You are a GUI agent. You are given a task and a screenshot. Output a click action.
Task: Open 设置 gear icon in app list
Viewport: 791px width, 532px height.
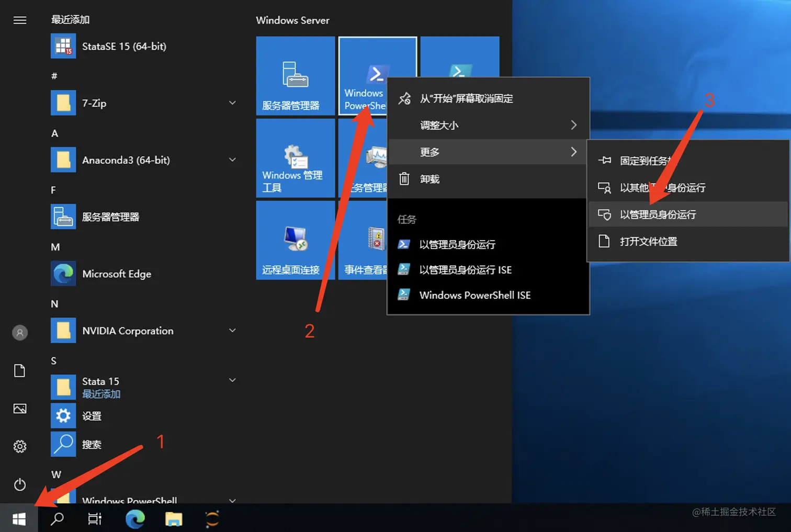(63, 416)
